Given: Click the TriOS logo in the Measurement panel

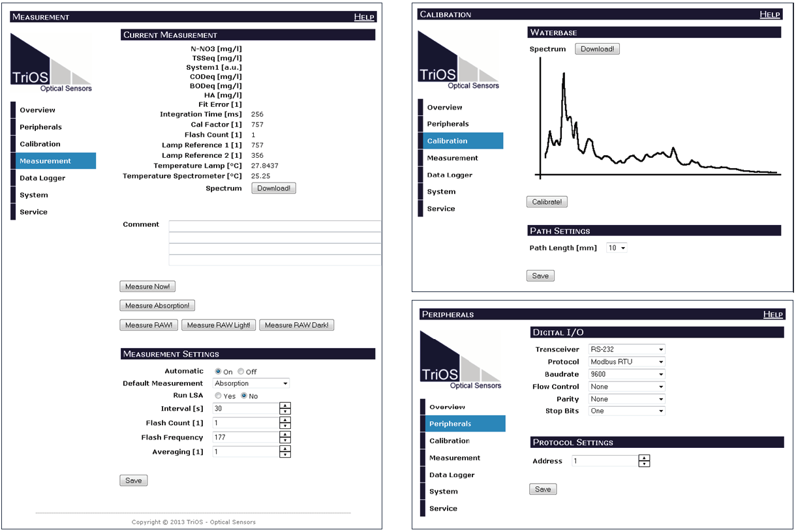Looking at the screenshot, I should pyautogui.click(x=52, y=63).
